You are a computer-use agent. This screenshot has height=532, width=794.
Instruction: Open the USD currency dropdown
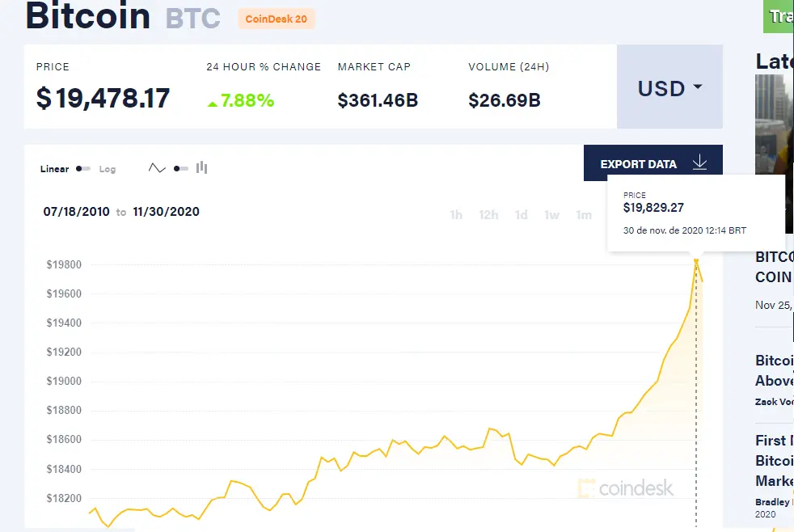tap(669, 87)
